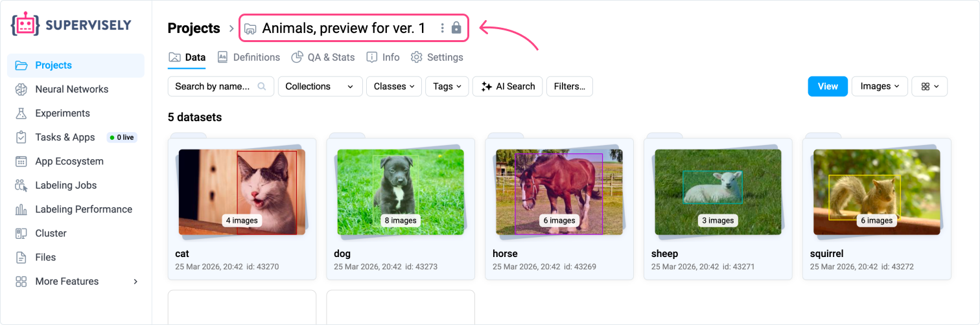Open the Collections dropdown
Screen dimensions: 980x325
coord(320,86)
